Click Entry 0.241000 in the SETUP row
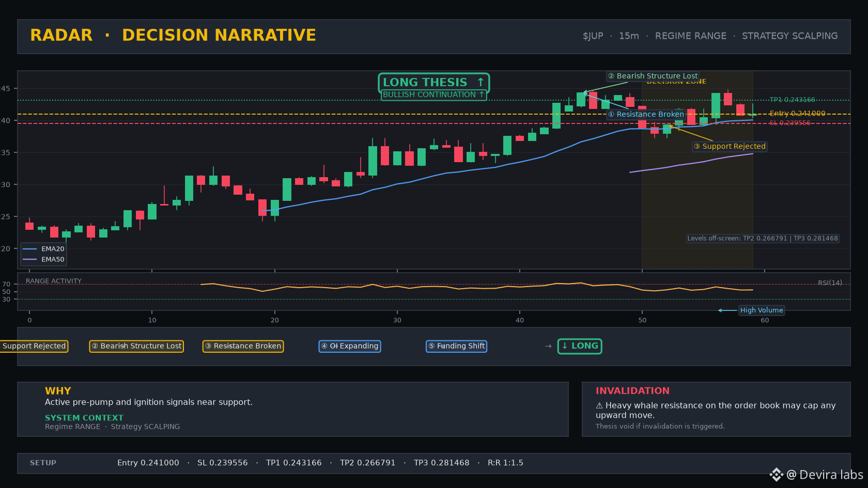868x488 pixels. [x=148, y=463]
